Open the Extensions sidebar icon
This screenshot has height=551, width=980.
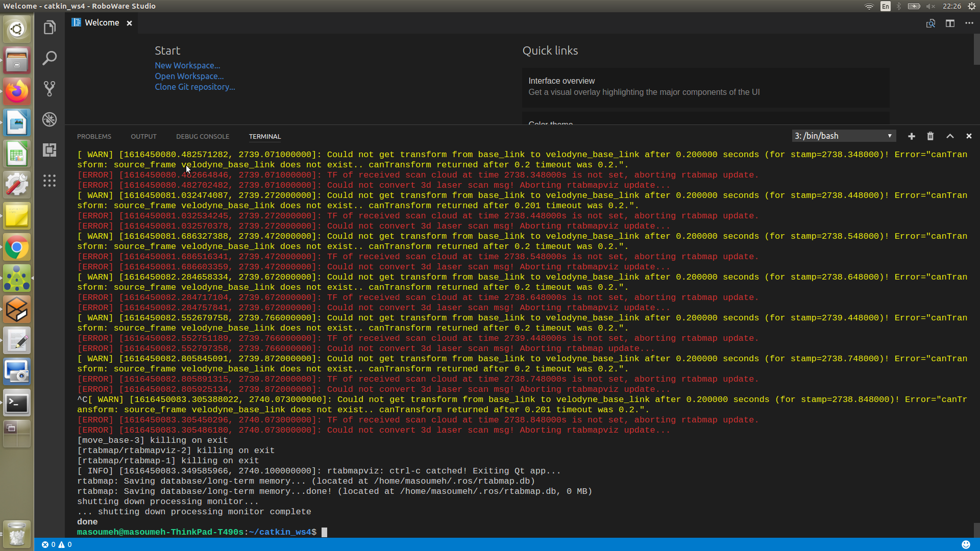50,150
